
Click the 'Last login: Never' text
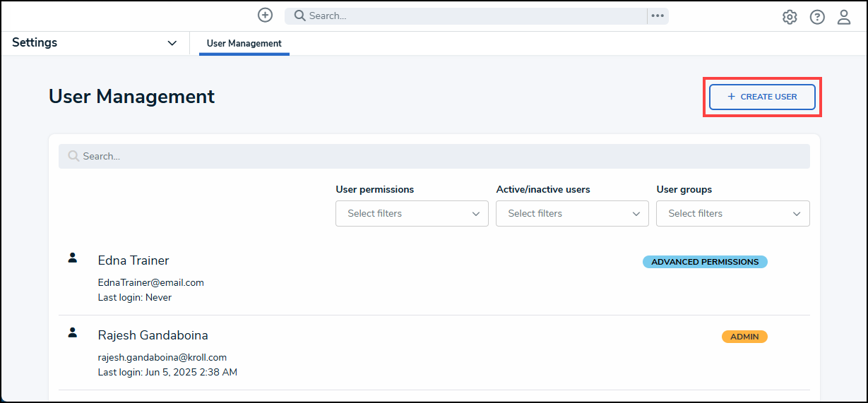134,297
